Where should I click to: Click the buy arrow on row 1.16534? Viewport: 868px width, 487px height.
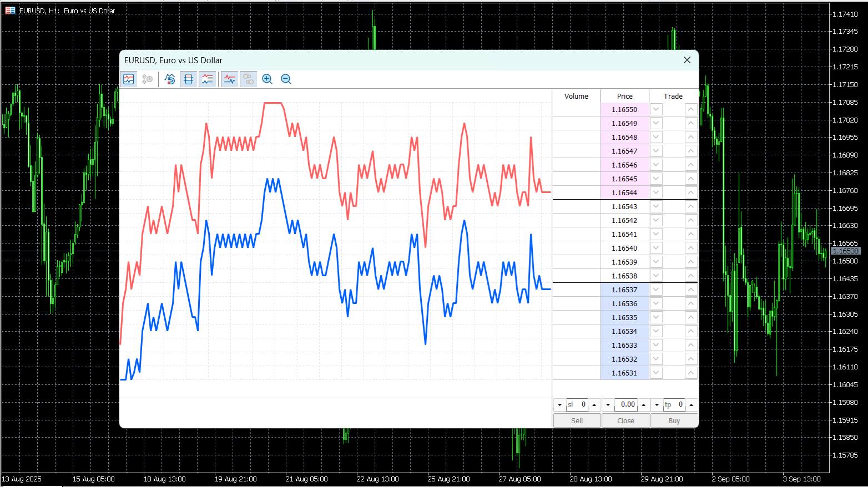tap(690, 331)
